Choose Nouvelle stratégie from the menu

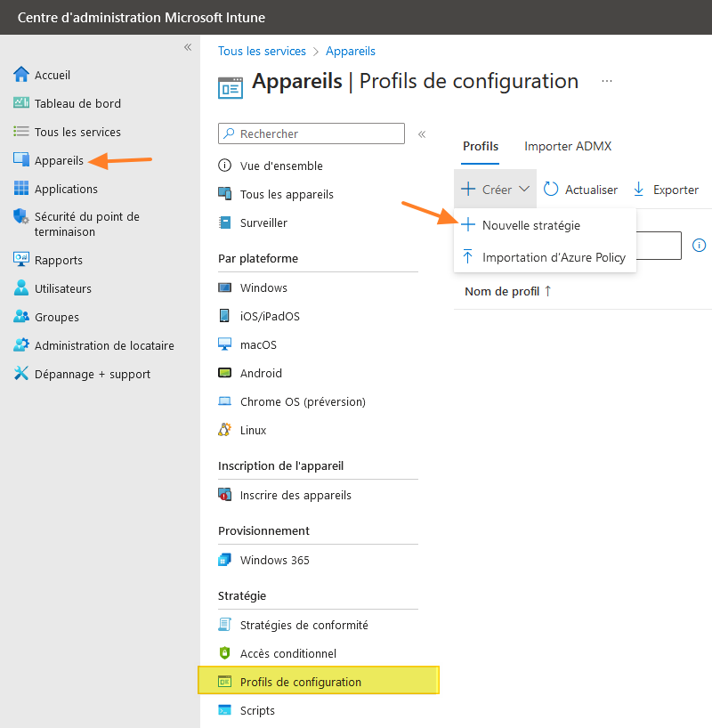click(x=530, y=225)
